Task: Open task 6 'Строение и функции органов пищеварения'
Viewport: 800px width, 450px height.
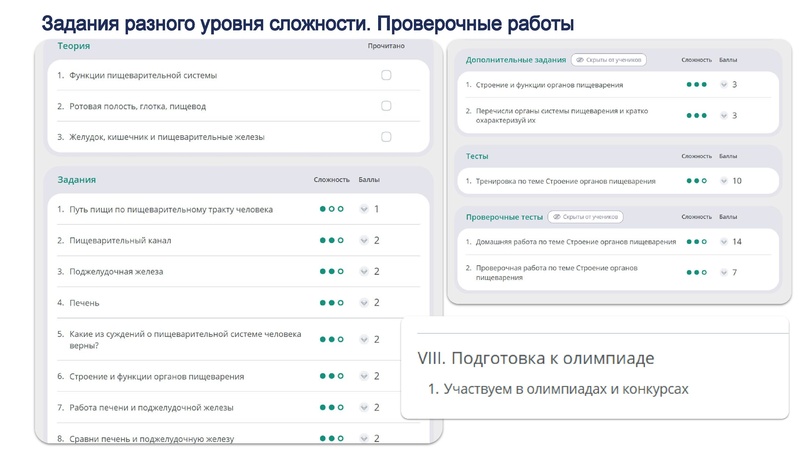Action: (x=157, y=377)
